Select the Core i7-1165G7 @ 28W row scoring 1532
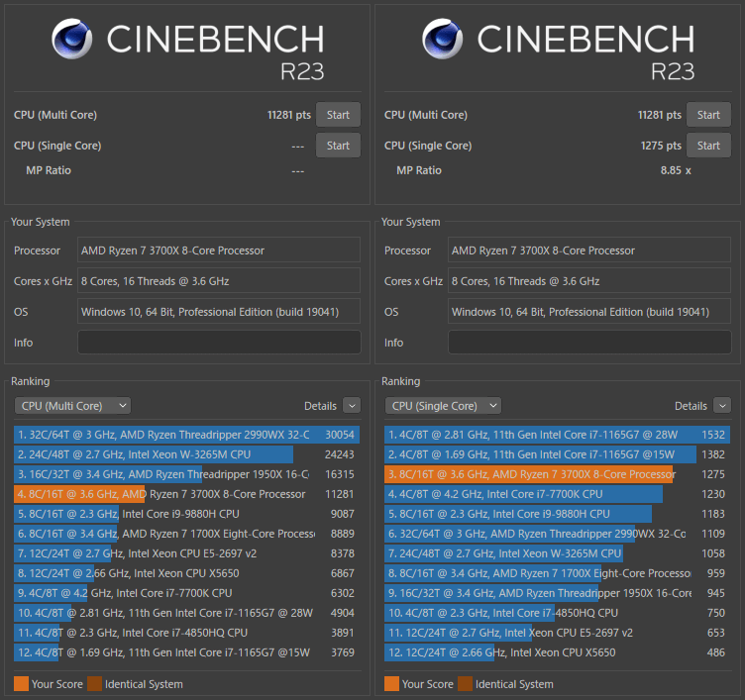The width and height of the screenshot is (745, 700). tap(557, 435)
